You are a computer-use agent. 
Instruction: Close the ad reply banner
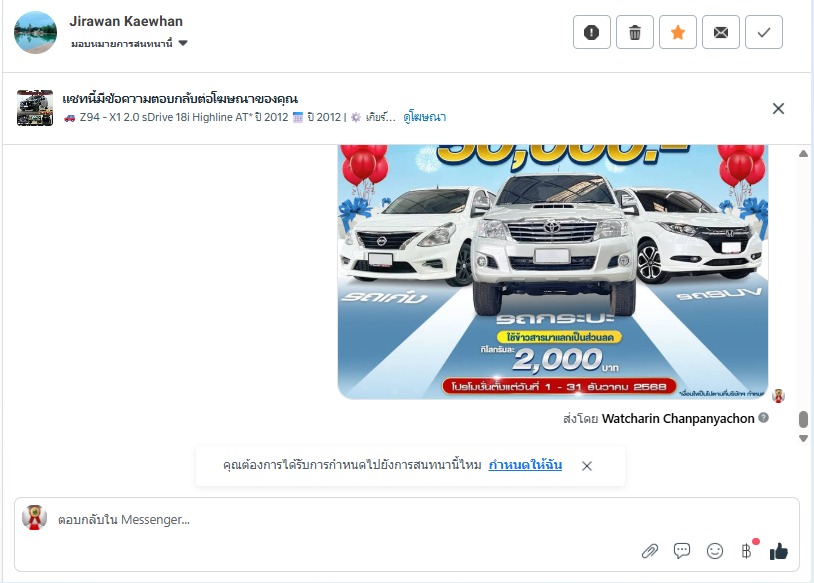[778, 109]
